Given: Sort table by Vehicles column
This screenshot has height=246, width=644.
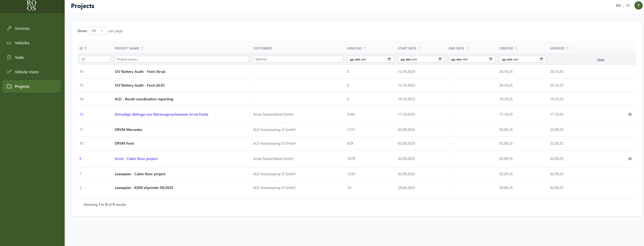Looking at the screenshot, I should click(x=356, y=48).
